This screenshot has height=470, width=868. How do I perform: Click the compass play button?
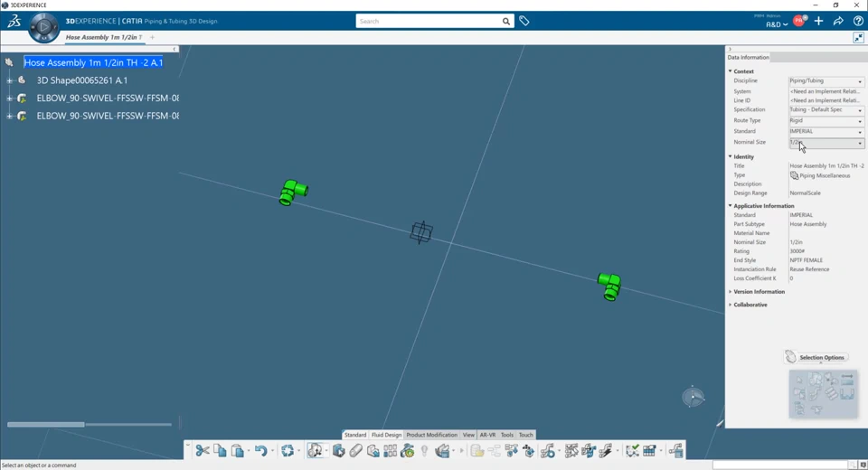pyautogui.click(x=43, y=26)
